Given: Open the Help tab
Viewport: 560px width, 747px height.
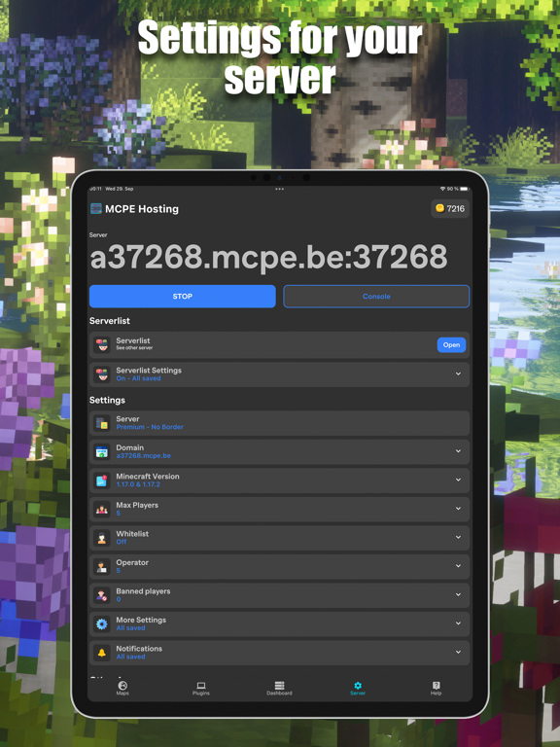Looking at the screenshot, I should [x=437, y=688].
